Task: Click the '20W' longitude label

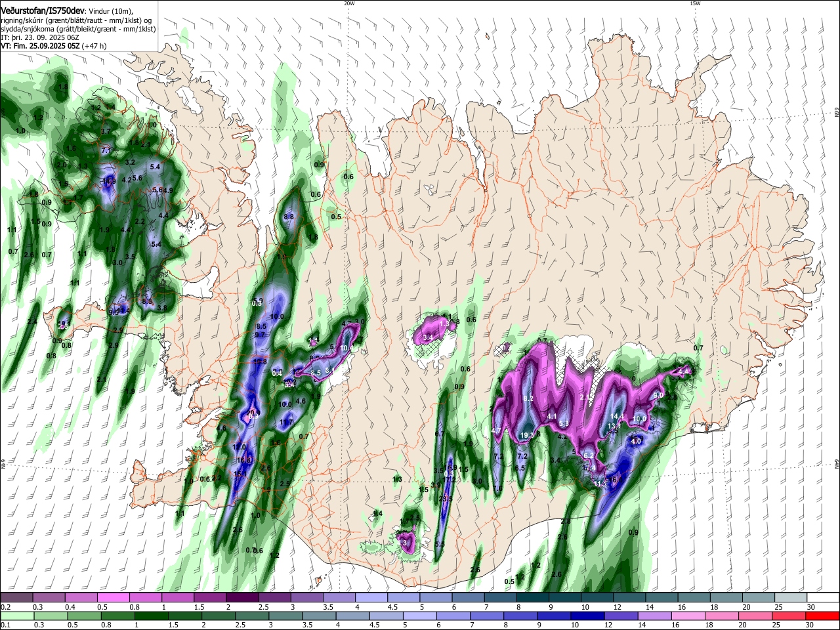Action: [x=349, y=3]
